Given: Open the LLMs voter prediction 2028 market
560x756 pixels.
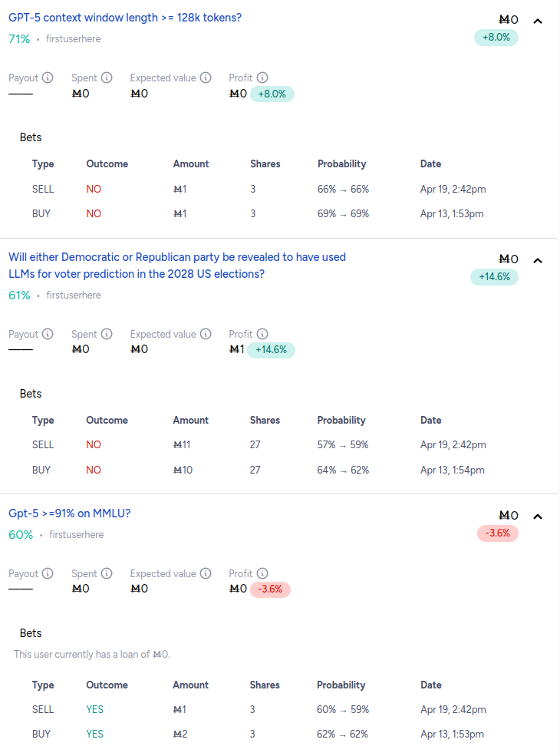Looking at the screenshot, I should point(177,266).
